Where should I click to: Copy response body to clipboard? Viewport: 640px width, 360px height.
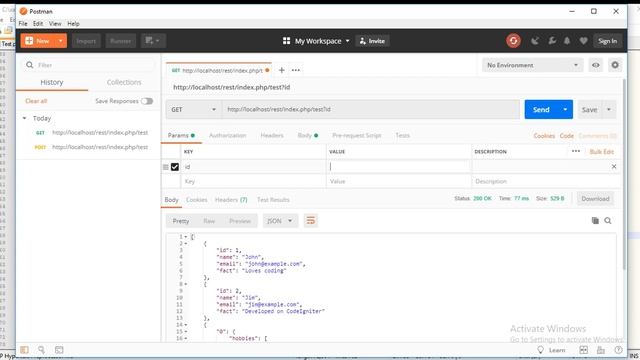(x=595, y=221)
